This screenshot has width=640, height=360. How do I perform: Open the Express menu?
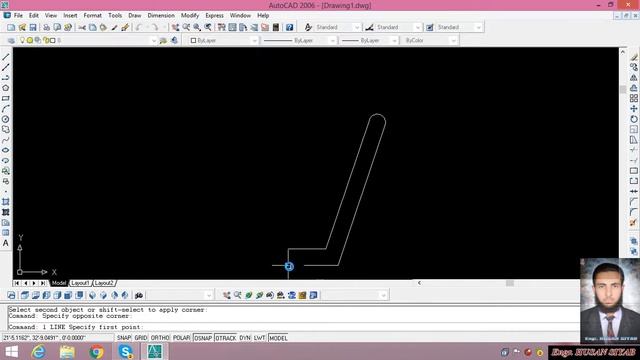coord(214,15)
